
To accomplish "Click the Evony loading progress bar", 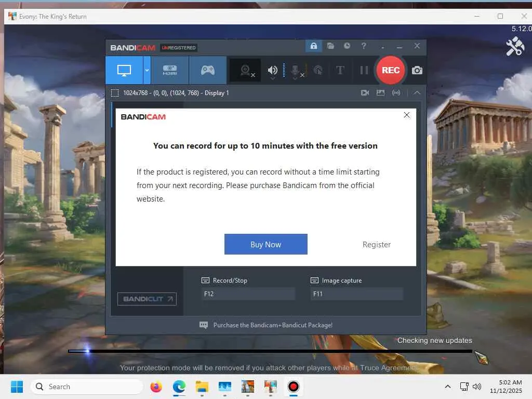I will pyautogui.click(x=270, y=351).
